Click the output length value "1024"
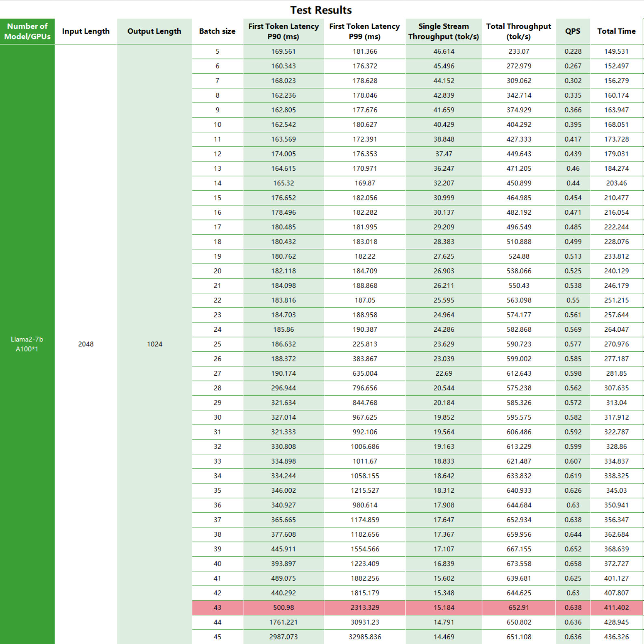The image size is (644, 644). point(154,344)
